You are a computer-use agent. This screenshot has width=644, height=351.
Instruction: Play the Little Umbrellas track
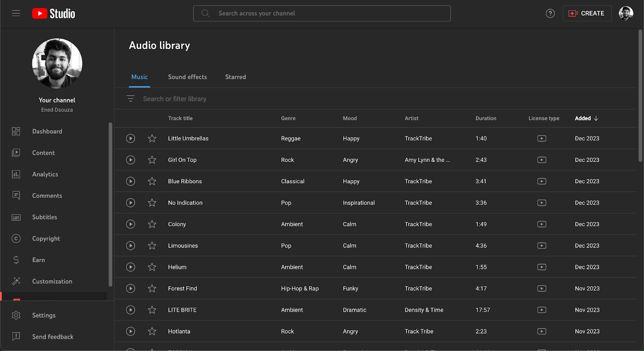coord(130,138)
